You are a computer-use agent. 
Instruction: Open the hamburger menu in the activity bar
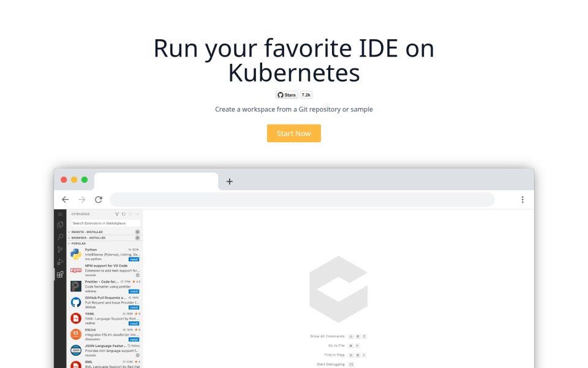pos(60,214)
